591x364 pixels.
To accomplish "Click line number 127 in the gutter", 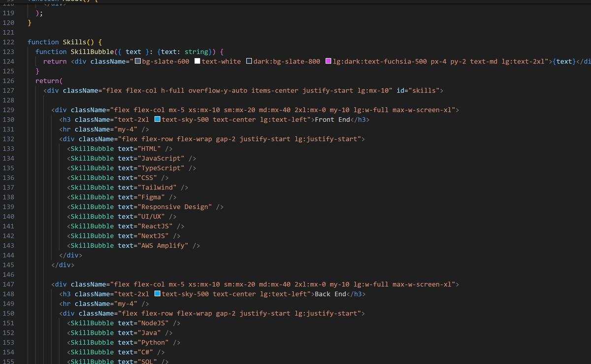I will 8,91.
